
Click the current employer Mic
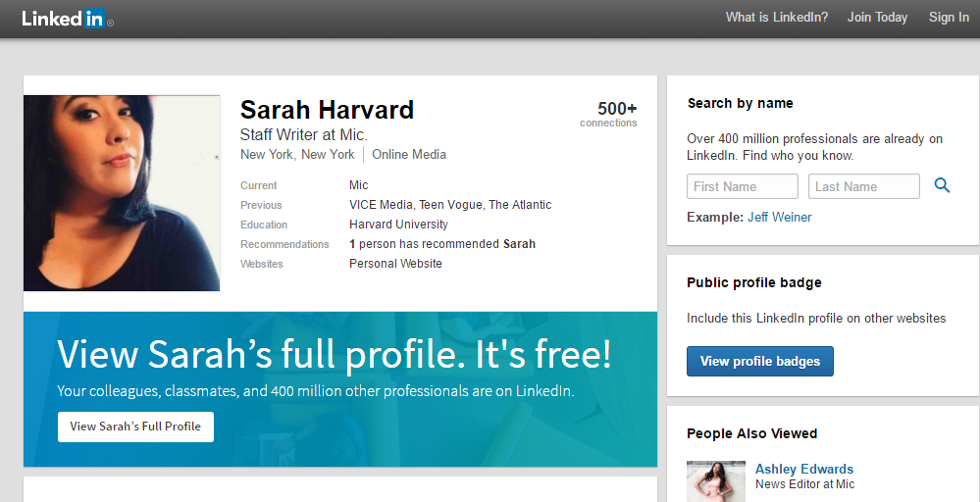[x=359, y=185]
